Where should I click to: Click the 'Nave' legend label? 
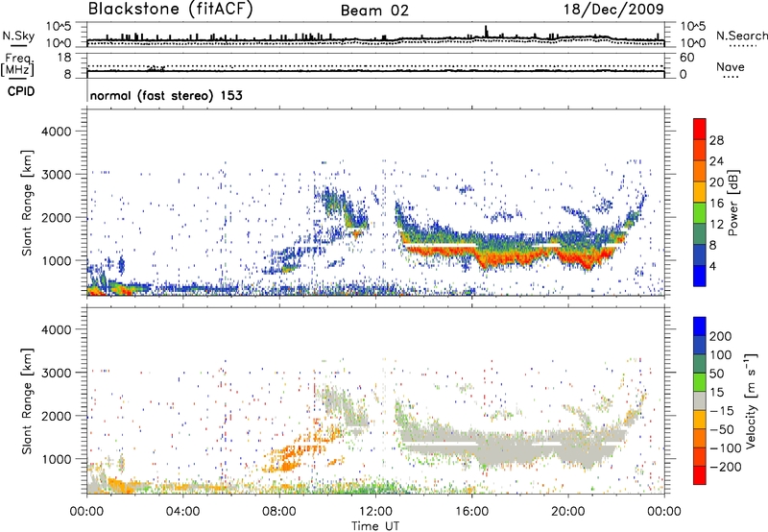(x=730, y=67)
